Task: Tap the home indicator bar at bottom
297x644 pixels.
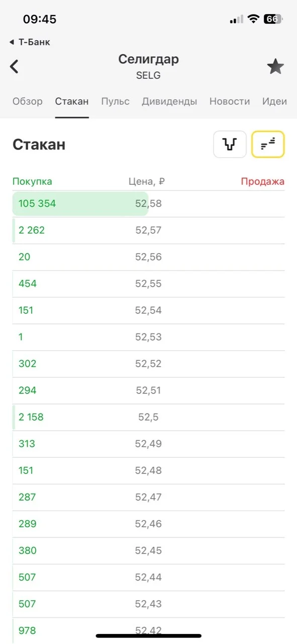Action: (149, 636)
